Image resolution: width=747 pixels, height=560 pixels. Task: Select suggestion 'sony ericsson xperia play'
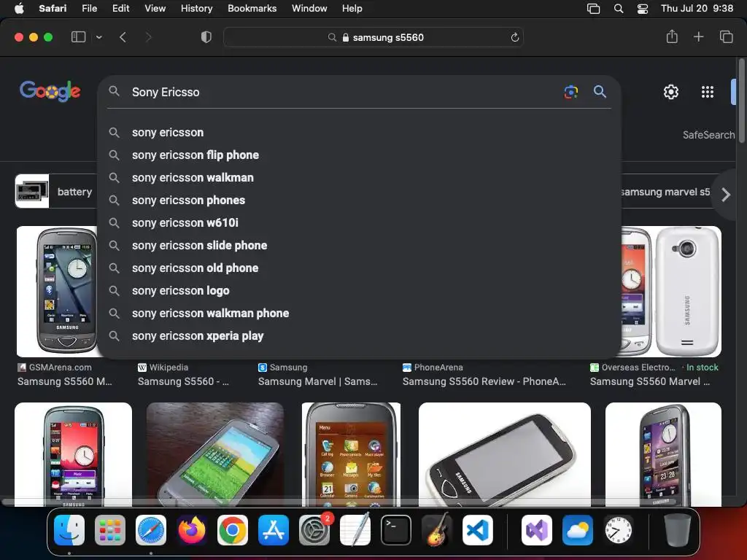click(x=359, y=335)
